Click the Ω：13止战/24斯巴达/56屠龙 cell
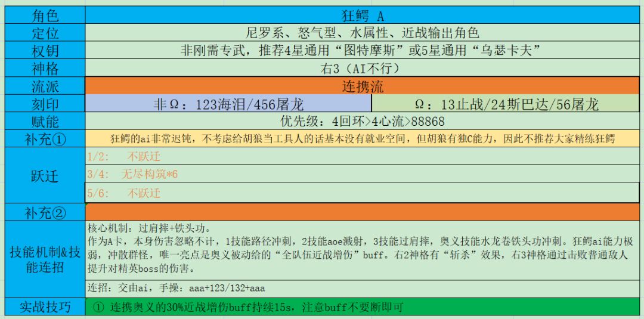Viewport: 644px width, 319px height. point(506,104)
